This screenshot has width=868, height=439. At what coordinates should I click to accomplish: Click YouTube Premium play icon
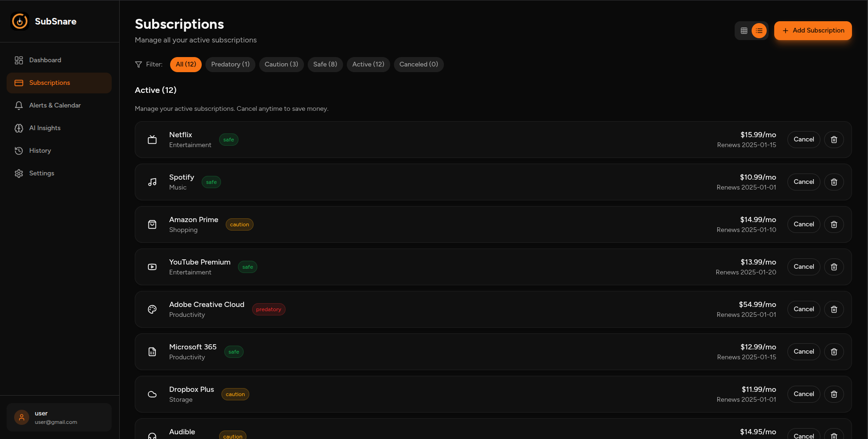152,267
